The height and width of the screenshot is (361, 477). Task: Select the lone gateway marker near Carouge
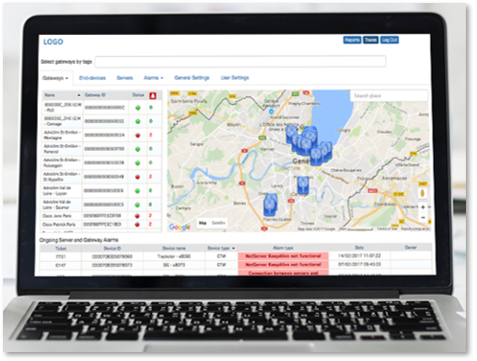click(x=303, y=185)
